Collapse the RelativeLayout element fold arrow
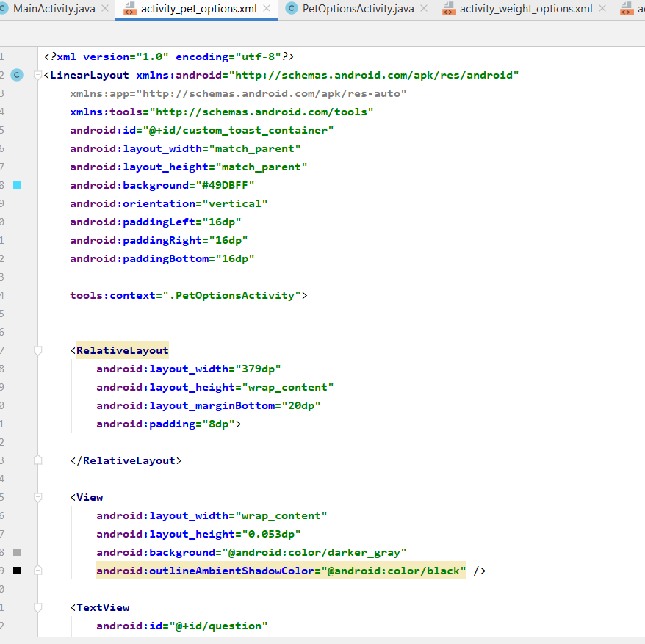Screen dimensions: 645x644 pyautogui.click(x=37, y=350)
